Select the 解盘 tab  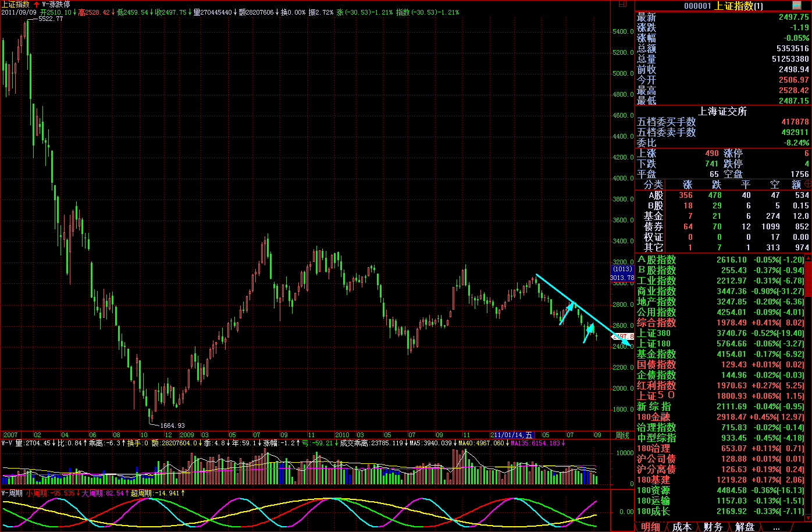744,527
